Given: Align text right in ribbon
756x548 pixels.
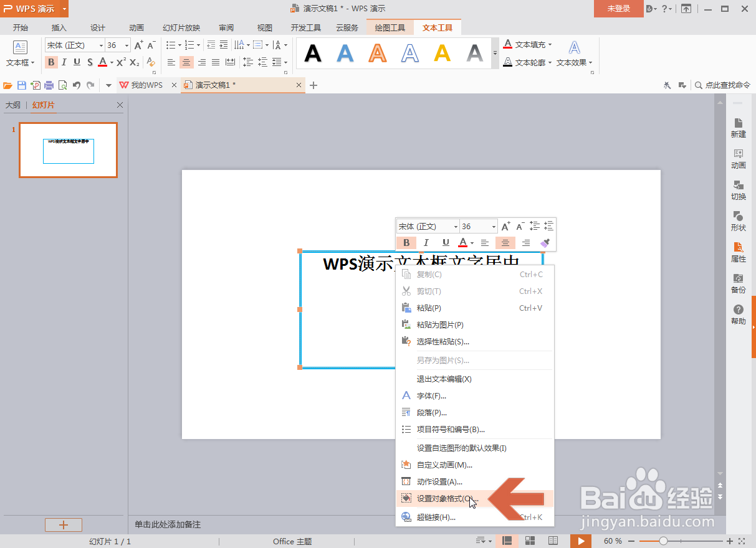Looking at the screenshot, I should coord(201,62).
